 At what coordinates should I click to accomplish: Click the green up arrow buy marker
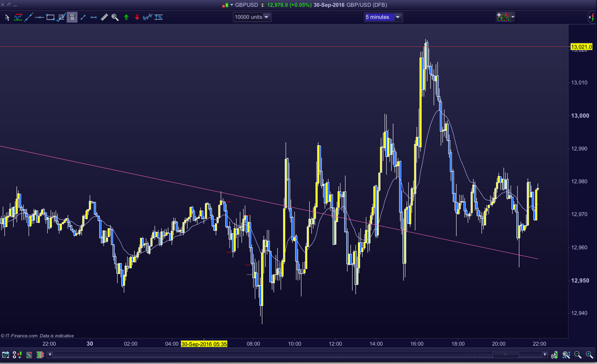[x=126, y=17]
